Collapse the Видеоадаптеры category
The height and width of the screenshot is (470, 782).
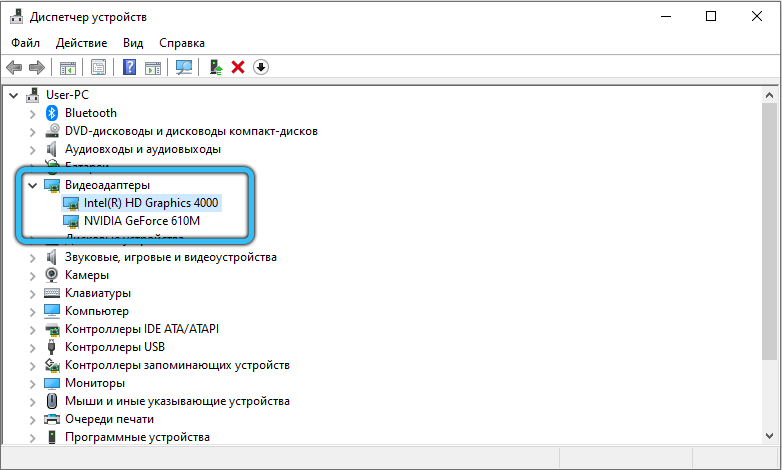[32, 186]
